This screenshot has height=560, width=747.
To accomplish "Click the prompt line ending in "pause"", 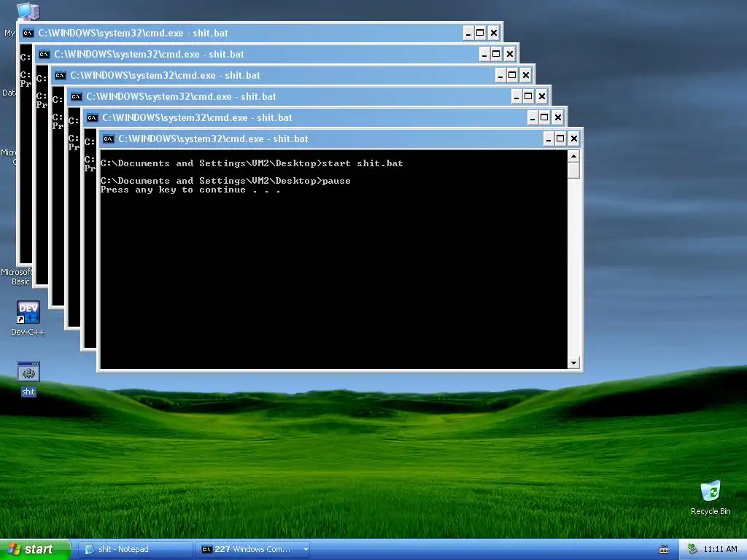I will tap(225, 181).
